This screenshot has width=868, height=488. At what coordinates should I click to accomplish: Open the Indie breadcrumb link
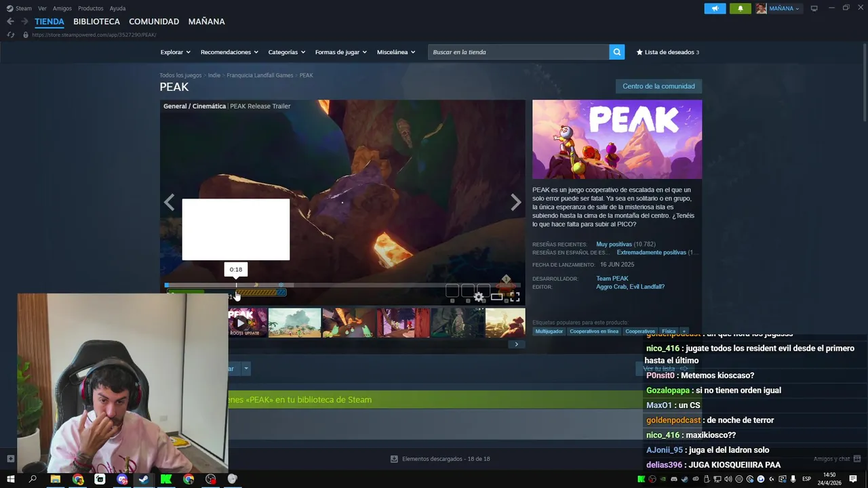pos(214,75)
